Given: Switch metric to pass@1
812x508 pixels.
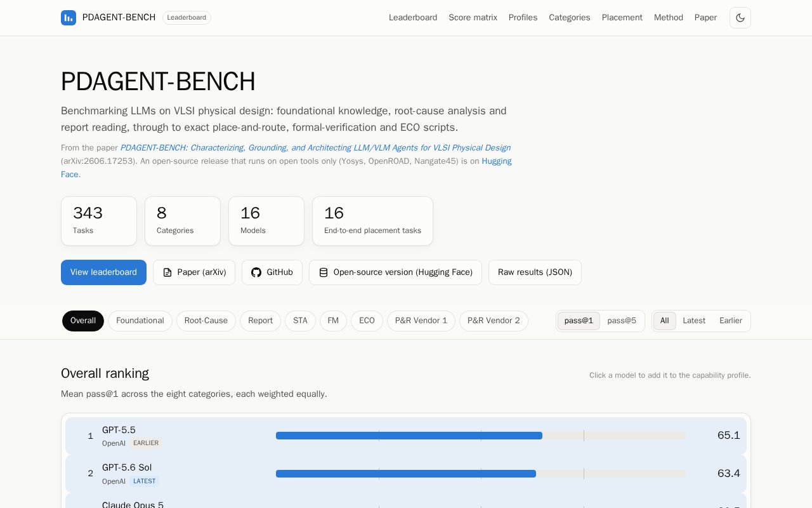Looking at the screenshot, I should tap(579, 321).
